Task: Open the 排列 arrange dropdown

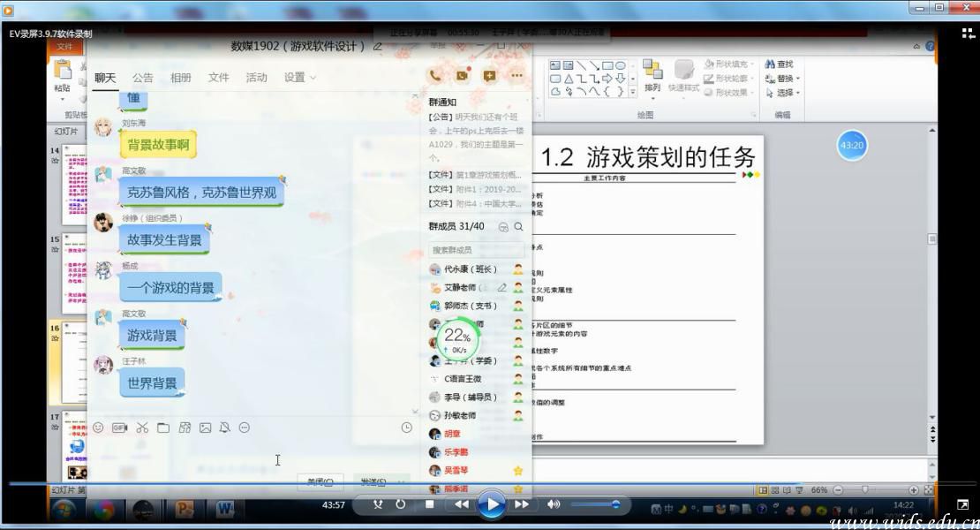Action: 652,87
